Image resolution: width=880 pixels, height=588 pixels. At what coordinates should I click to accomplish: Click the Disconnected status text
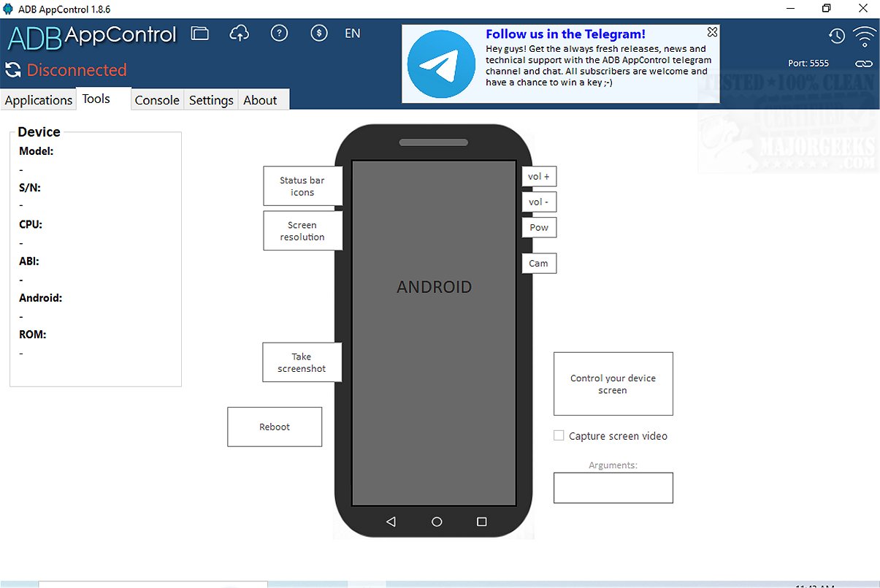click(x=77, y=70)
